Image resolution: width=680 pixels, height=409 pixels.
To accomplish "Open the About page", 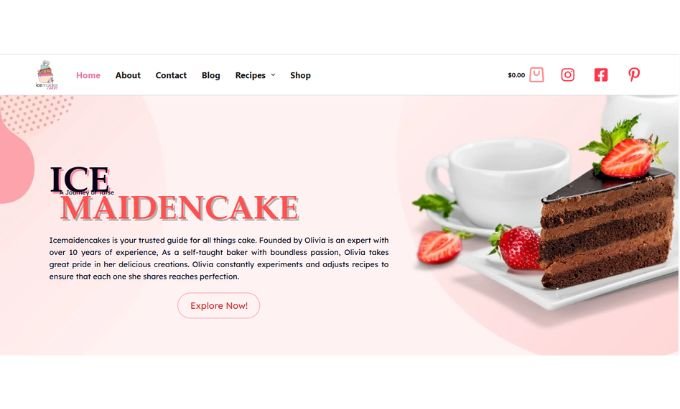I will 128,75.
